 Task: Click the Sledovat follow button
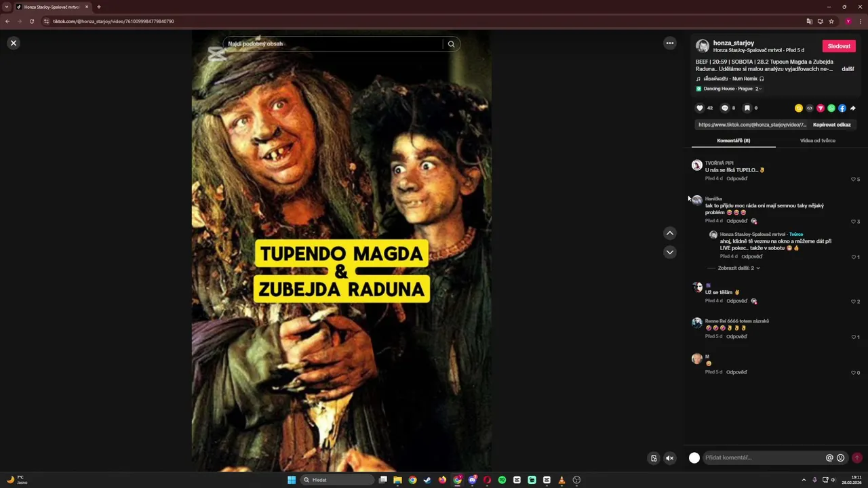pos(839,46)
